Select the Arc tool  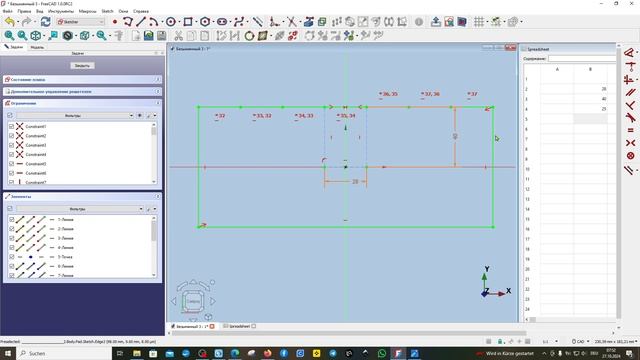coord(153,22)
